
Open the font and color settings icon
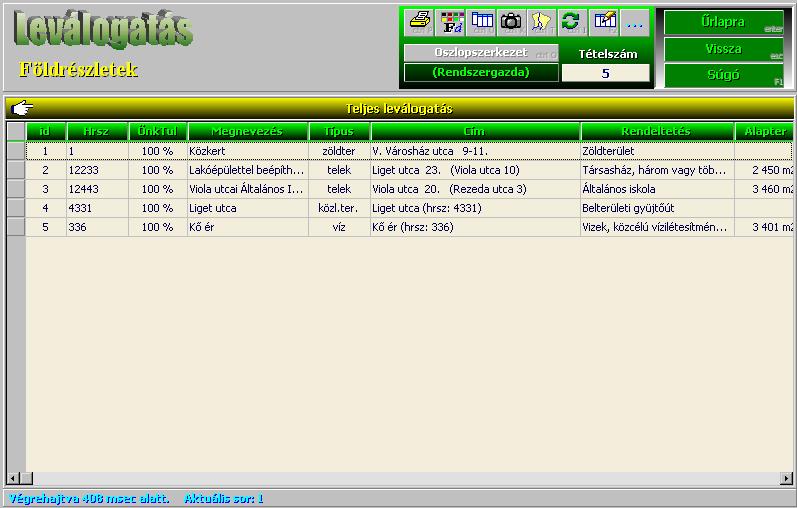[451, 21]
